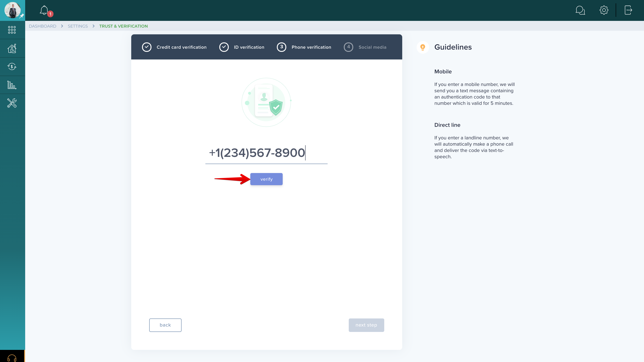
Task: Click the phone number input field
Action: (x=266, y=153)
